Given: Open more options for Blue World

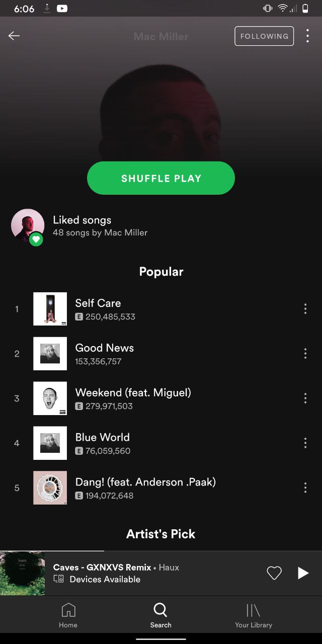Looking at the screenshot, I should tap(305, 443).
